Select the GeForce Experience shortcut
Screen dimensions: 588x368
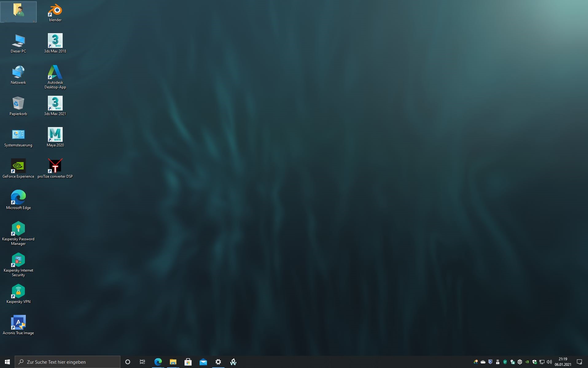18,169
